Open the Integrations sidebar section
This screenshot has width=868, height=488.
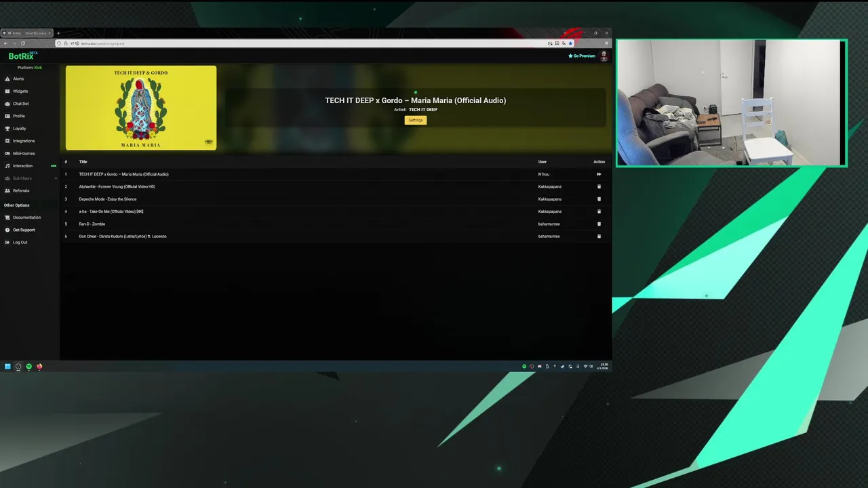pos(23,141)
